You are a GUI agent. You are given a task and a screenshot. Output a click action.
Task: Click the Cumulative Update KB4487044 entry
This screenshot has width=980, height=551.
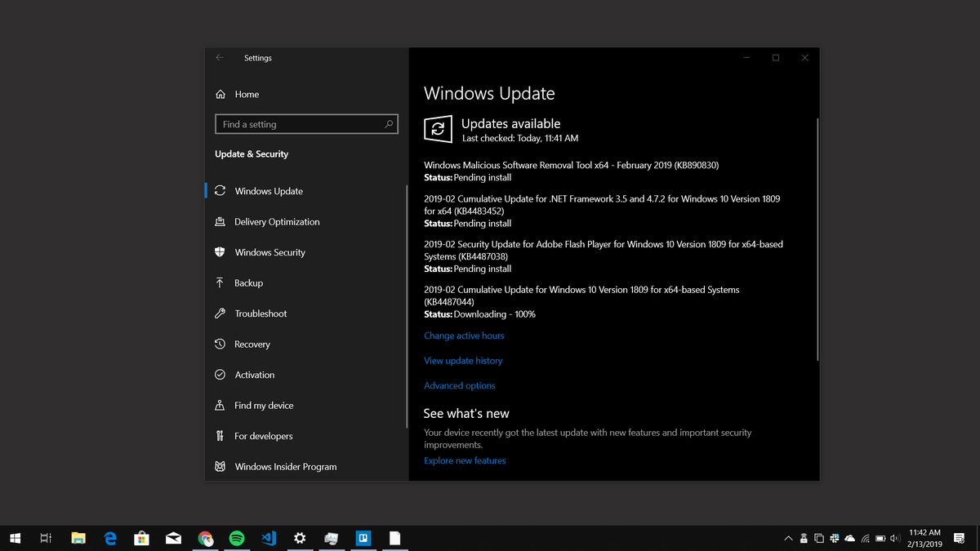[x=581, y=302]
